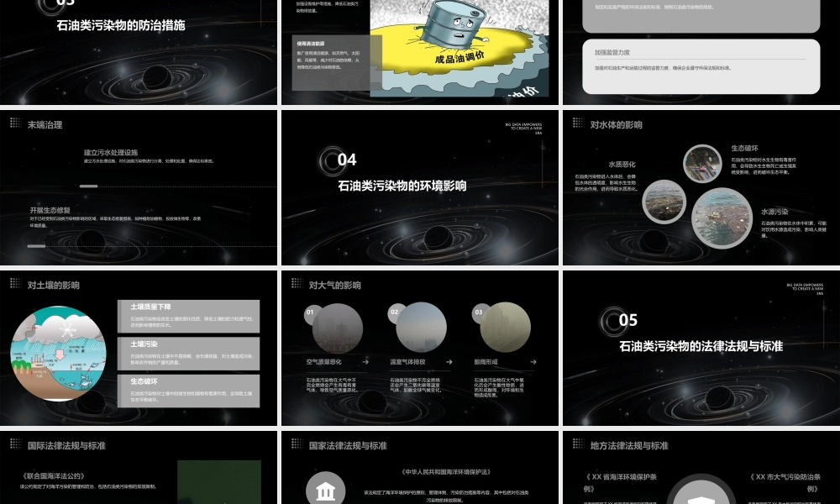Click the ring icon beside 04
840x504 pixels.
pyautogui.click(x=332, y=160)
